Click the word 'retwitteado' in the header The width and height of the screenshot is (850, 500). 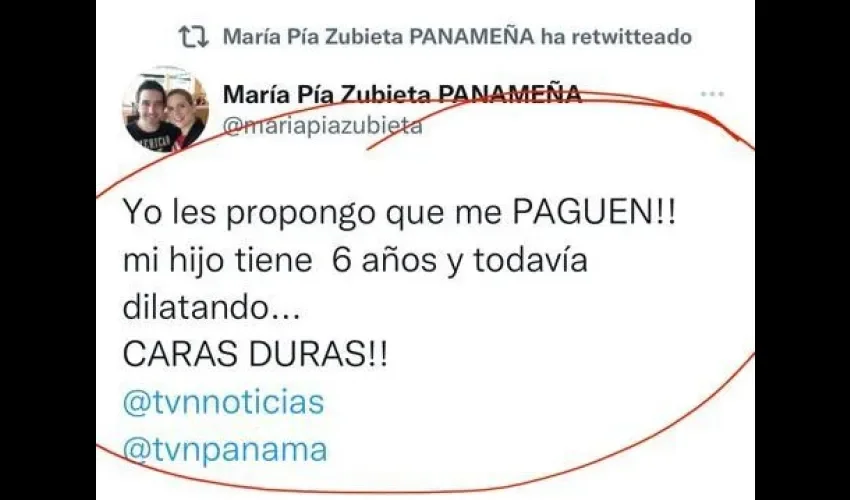tap(632, 37)
